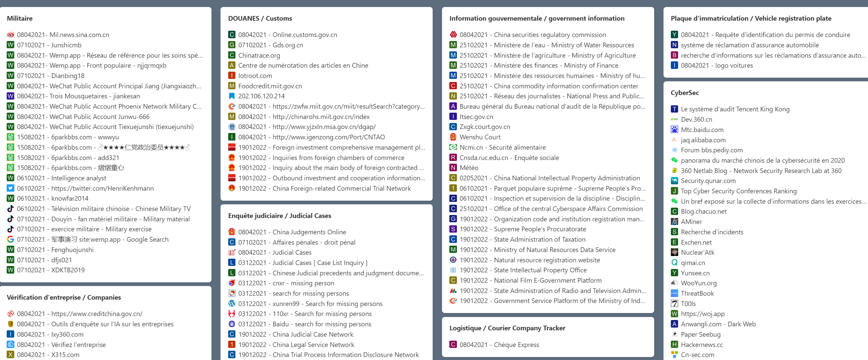Click the CyberSec panel heading

pos(684,93)
